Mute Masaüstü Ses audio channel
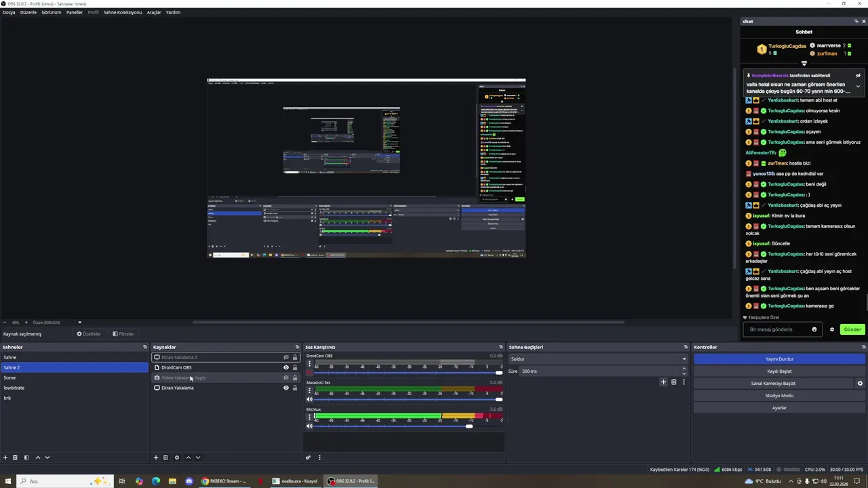This screenshot has height=488, width=868. 310,399
